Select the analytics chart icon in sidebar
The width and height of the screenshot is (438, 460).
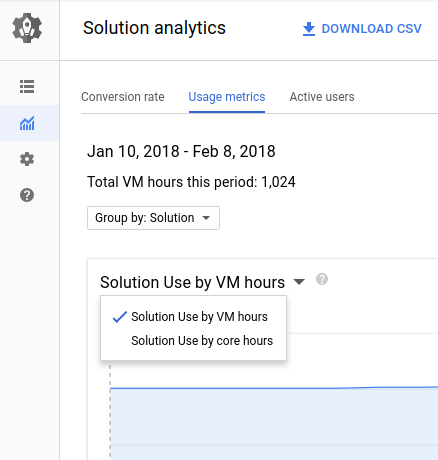(27, 123)
